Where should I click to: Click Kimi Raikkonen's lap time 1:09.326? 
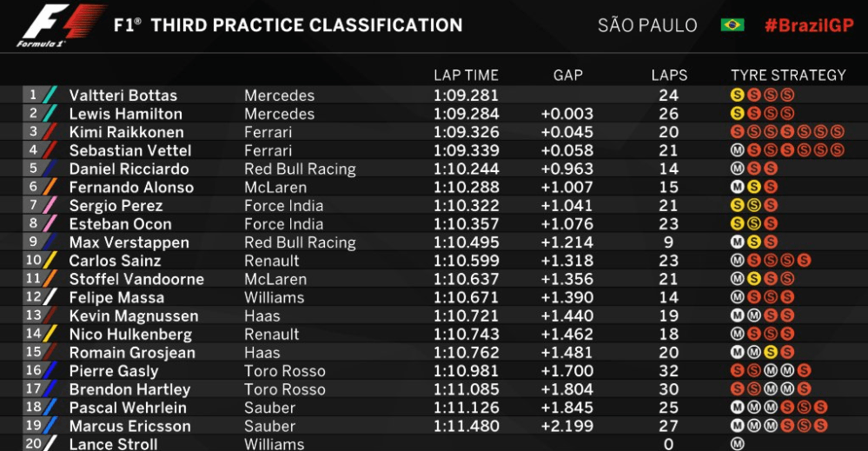click(466, 132)
